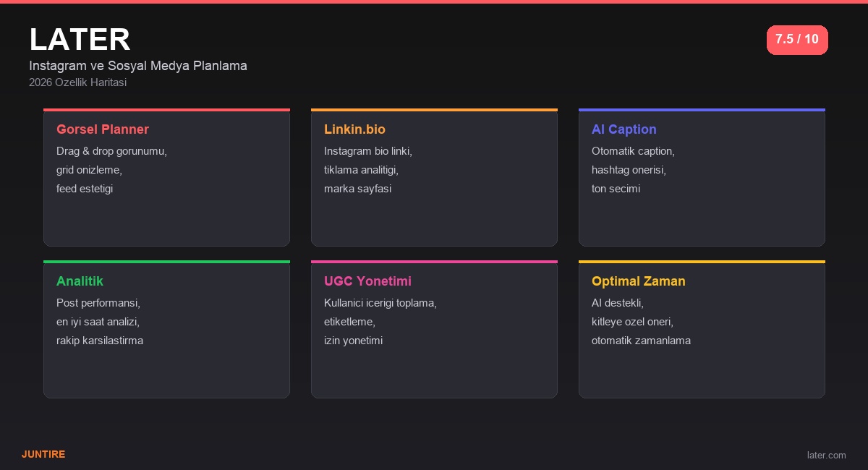
Task: Click the LATER main title
Action: pyautogui.click(x=80, y=39)
